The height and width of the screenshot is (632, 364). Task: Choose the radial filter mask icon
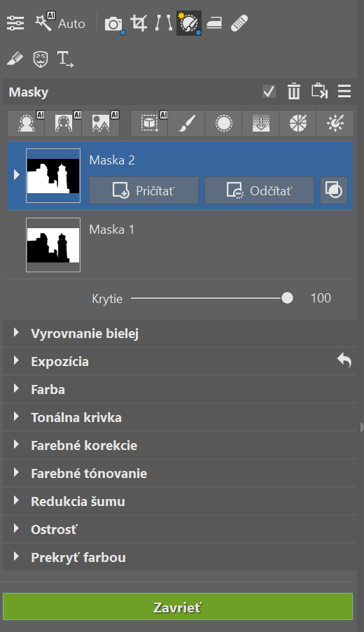(223, 123)
